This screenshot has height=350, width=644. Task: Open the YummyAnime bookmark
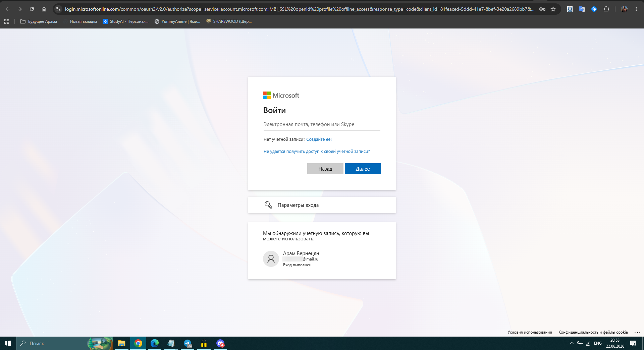pos(177,21)
